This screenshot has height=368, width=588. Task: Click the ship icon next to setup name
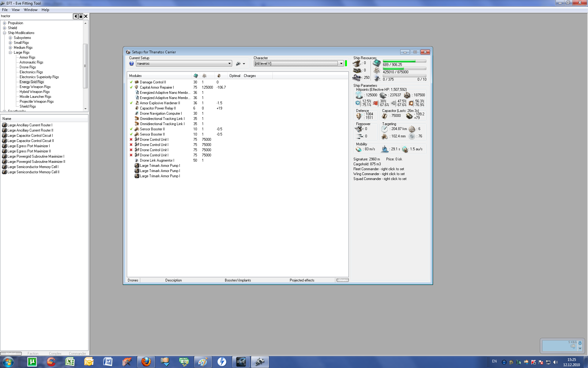click(238, 63)
